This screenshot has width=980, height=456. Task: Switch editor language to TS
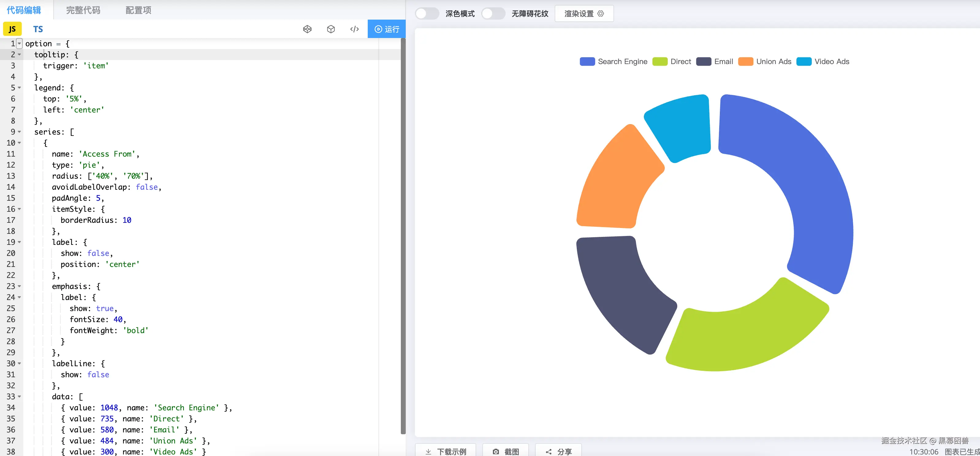[38, 29]
